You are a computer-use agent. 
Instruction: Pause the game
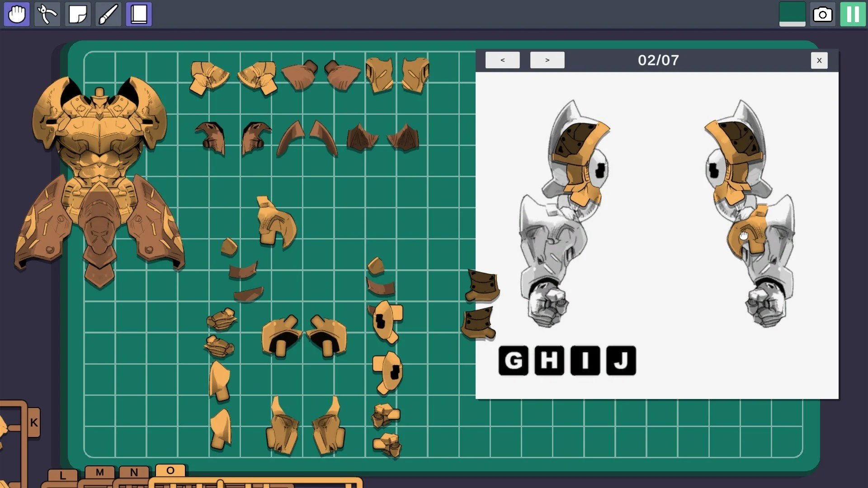coord(852,14)
